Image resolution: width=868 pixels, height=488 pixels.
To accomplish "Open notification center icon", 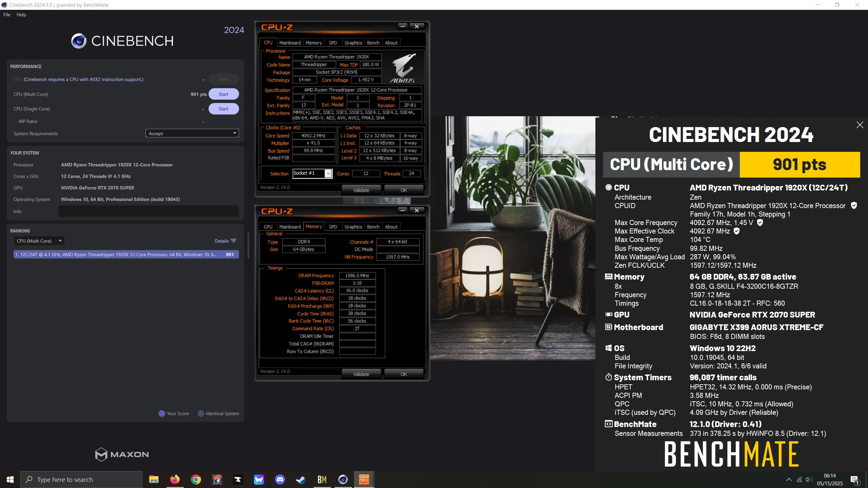I will (x=855, y=480).
